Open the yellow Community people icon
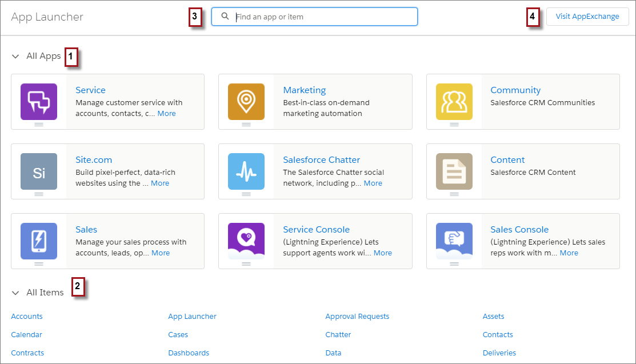Viewport: 636px width, 364px height. tap(454, 102)
